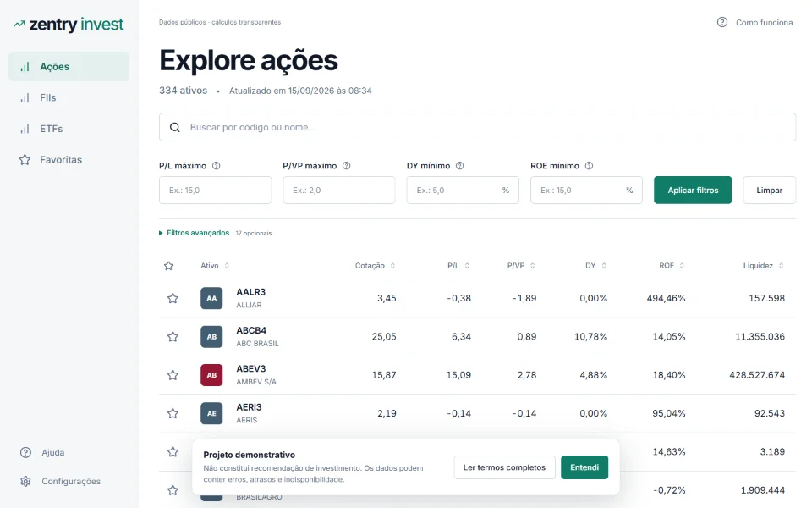This screenshot has height=508, width=812.
Task: Show ROE mínimo help tooltip icon
Action: 589,166
